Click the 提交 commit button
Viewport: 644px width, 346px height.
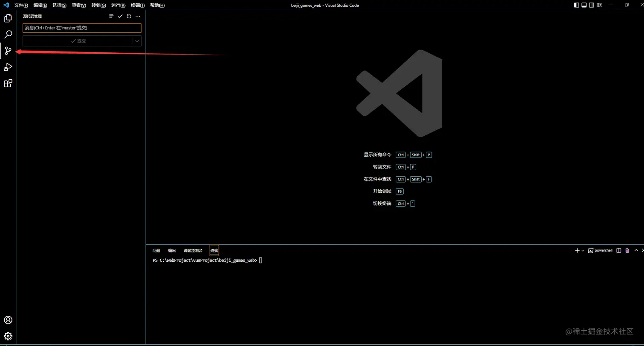78,41
